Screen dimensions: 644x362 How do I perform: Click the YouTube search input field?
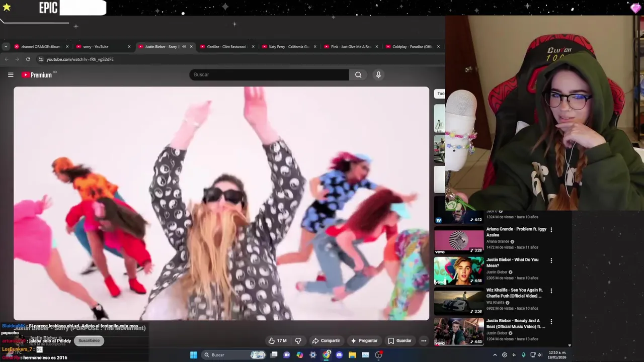click(x=269, y=74)
